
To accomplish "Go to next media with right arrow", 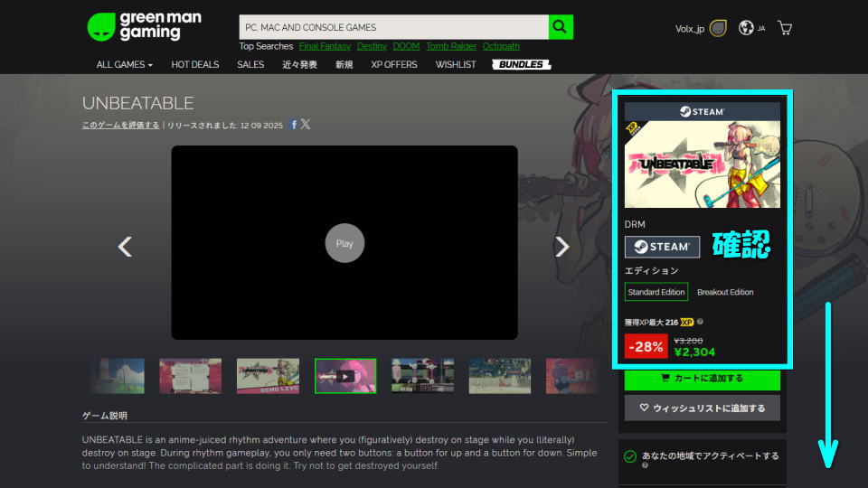I will (x=561, y=246).
